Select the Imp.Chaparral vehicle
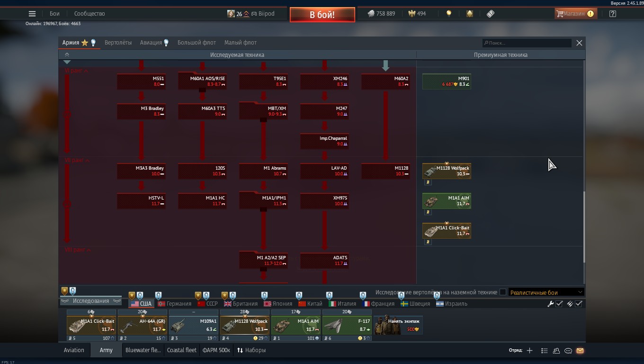 [324, 141]
